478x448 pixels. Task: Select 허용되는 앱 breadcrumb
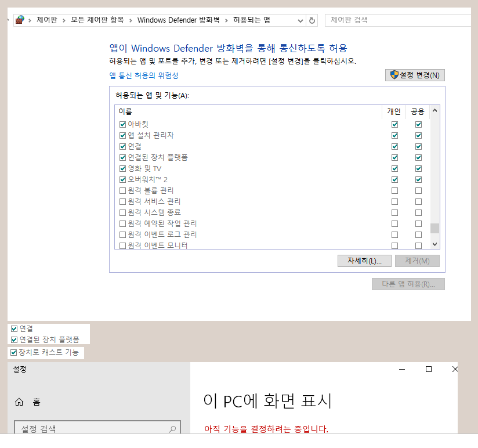pos(252,20)
